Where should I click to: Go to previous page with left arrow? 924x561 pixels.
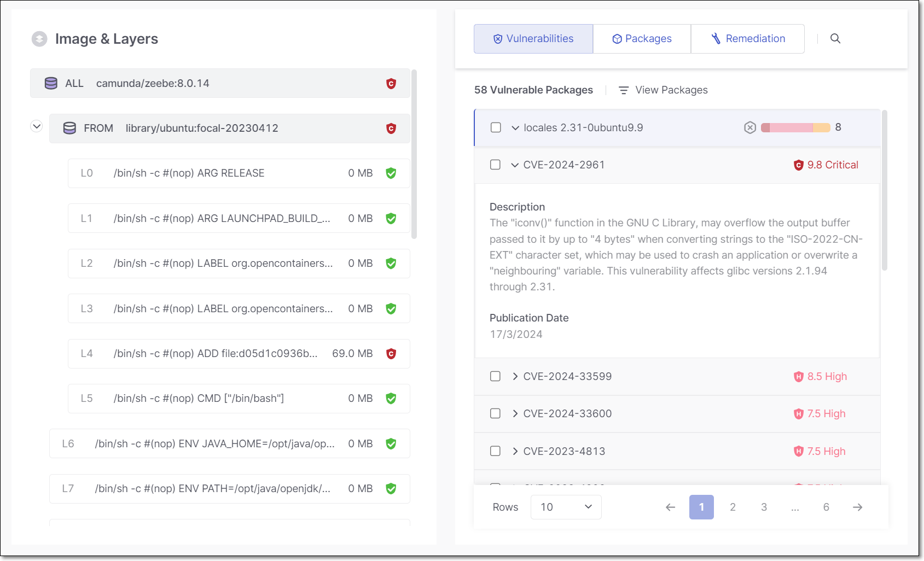670,507
